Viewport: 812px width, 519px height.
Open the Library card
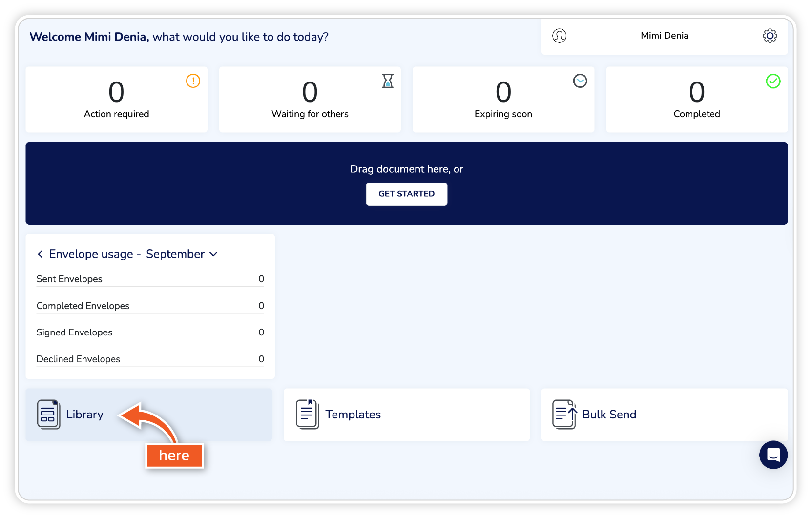point(149,415)
